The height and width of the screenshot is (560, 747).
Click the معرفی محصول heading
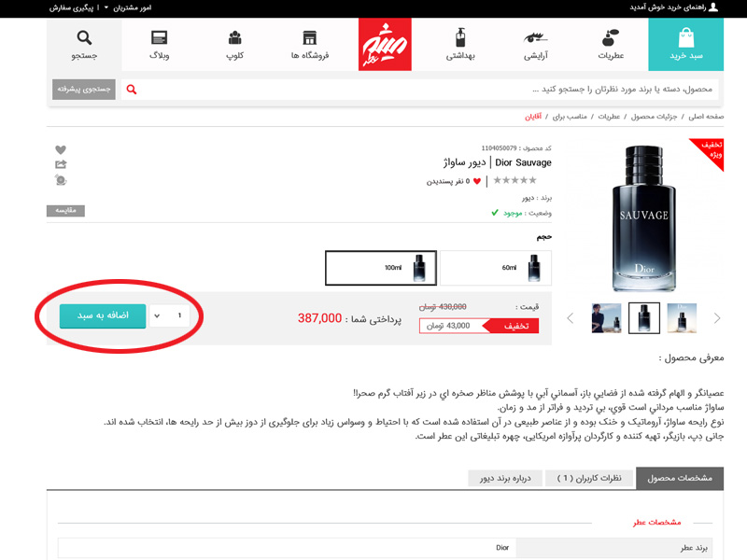[x=691, y=357]
